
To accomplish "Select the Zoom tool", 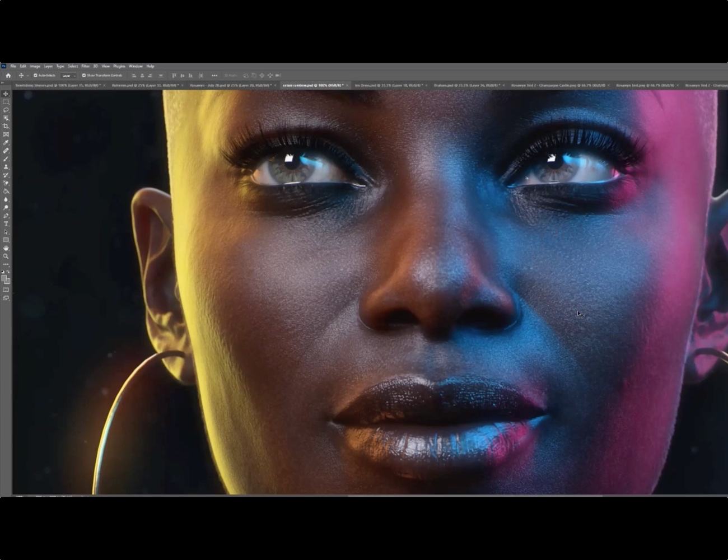I will tap(6, 254).
